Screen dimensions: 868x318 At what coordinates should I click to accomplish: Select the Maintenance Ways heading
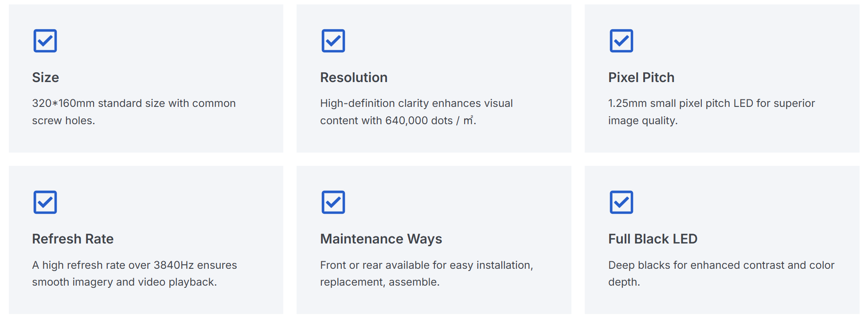pyautogui.click(x=381, y=239)
